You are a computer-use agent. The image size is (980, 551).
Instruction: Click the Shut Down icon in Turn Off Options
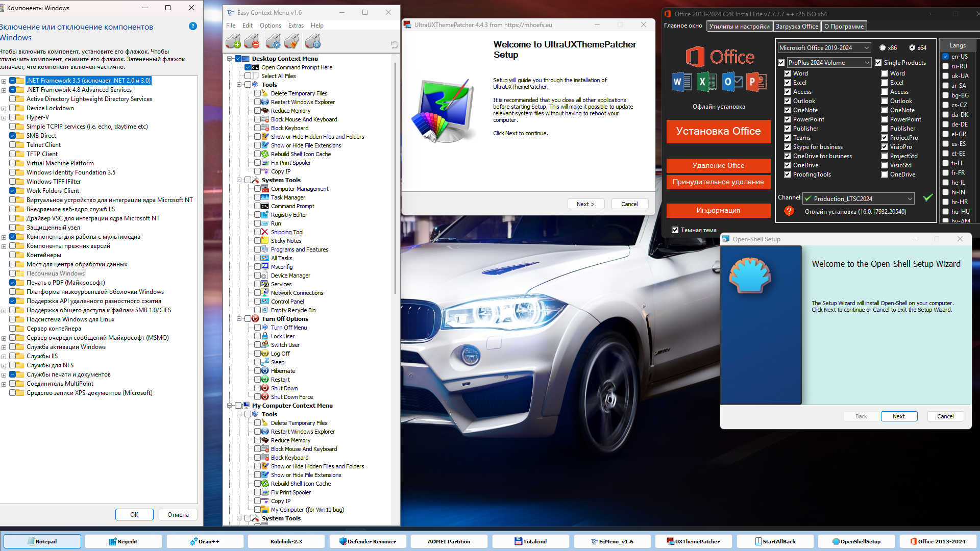pos(265,388)
